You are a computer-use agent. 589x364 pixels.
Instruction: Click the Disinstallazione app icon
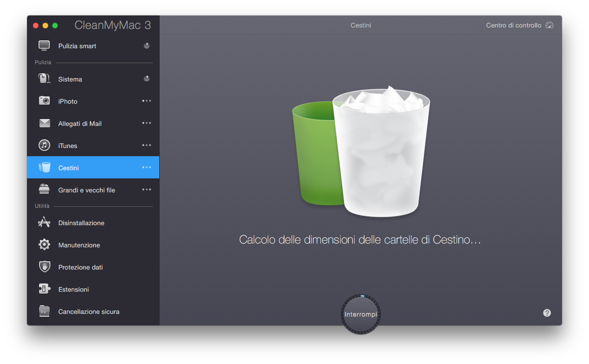point(44,222)
